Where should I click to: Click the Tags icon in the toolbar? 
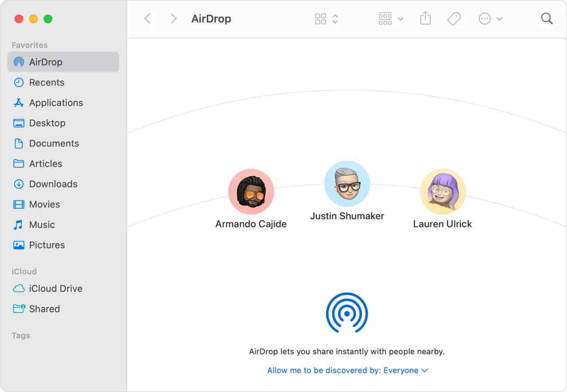[454, 19]
